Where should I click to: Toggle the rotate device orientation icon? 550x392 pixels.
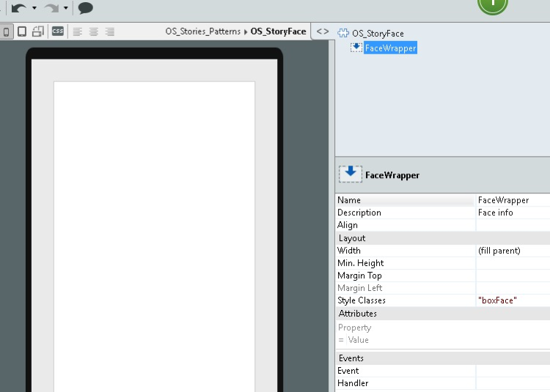[38, 32]
